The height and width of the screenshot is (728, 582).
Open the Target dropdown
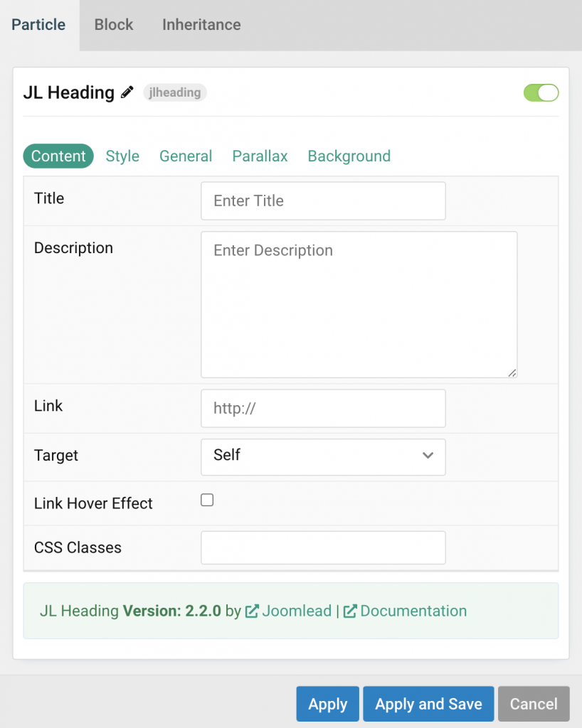[323, 457]
